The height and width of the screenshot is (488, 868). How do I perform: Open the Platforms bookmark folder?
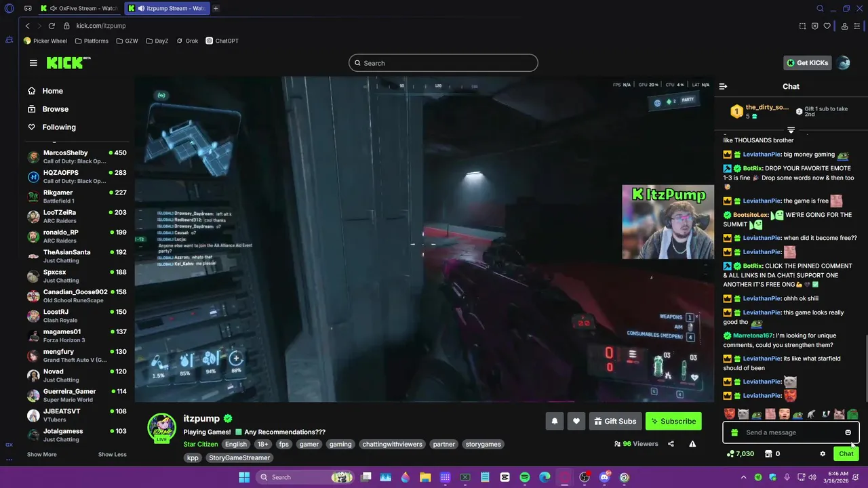92,41
